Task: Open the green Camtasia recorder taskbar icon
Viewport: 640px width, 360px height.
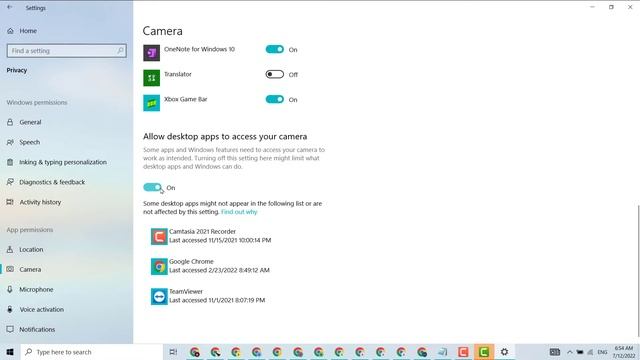Action: [x=484, y=352]
